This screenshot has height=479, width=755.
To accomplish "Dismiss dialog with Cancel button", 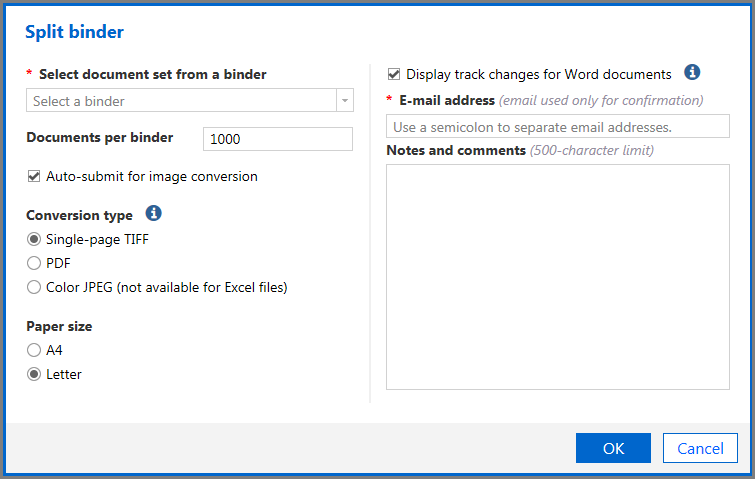I will pos(700,448).
